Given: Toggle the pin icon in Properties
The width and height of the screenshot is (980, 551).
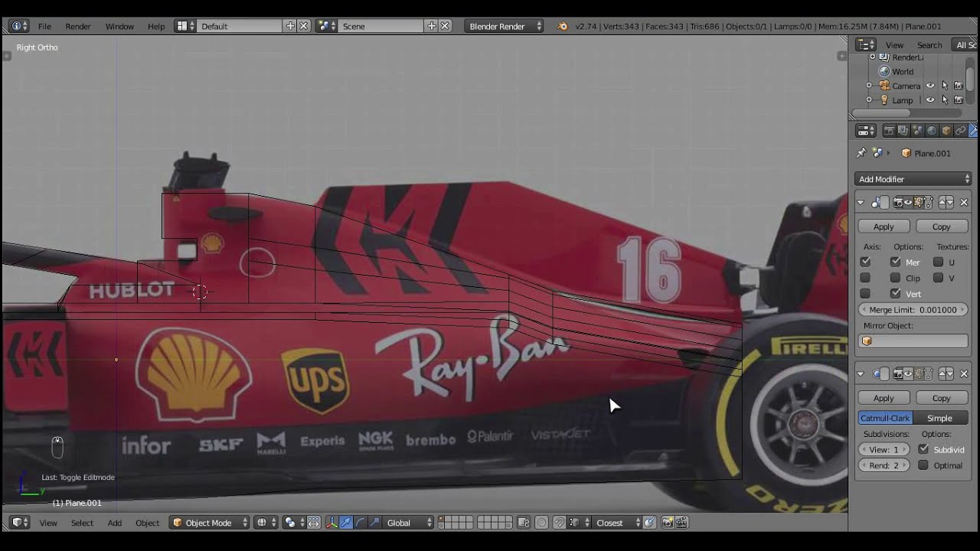Looking at the screenshot, I should tap(861, 153).
